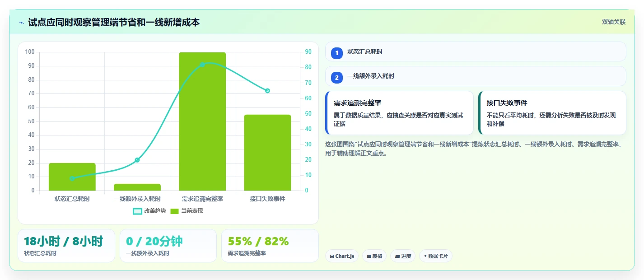
Task: Click the 进度 tag chip
Action: pyautogui.click(x=403, y=256)
